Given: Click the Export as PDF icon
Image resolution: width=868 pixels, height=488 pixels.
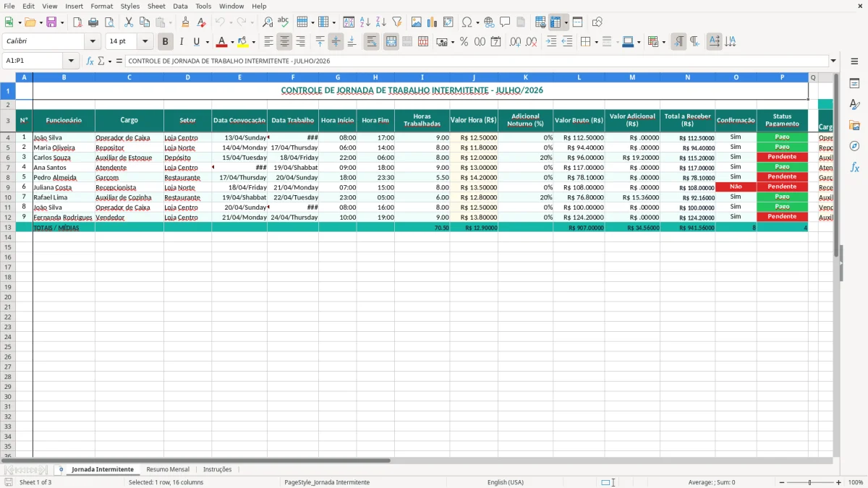Looking at the screenshot, I should 77,22.
